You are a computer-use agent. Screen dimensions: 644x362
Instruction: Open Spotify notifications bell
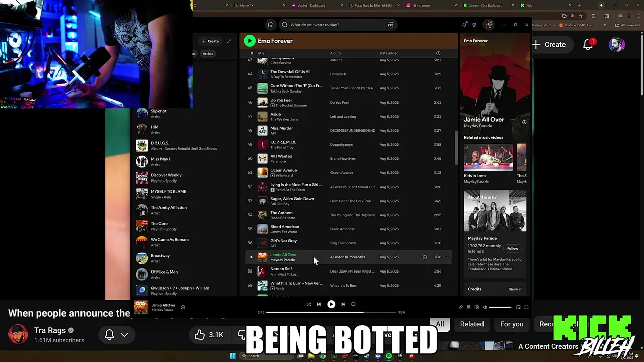[x=464, y=25]
